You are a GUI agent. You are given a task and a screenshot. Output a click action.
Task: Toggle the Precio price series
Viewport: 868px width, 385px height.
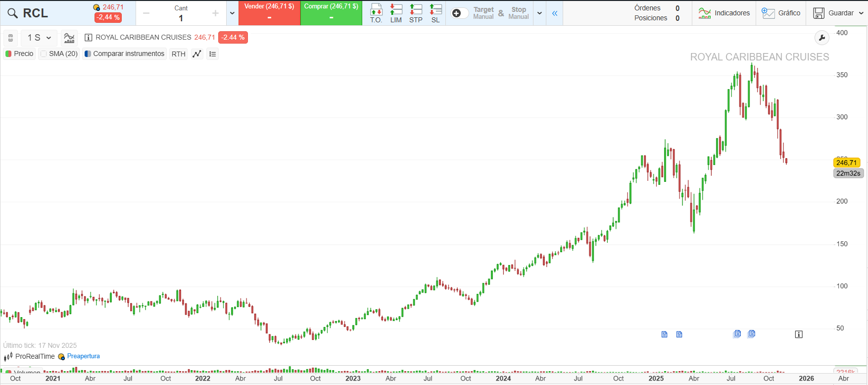8,54
